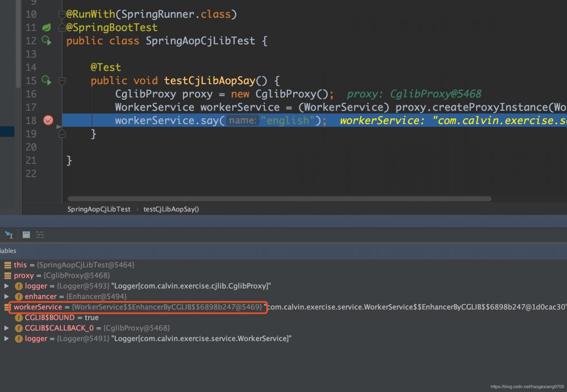Click vertical scrollbar of left panel

[x=19, y=44]
